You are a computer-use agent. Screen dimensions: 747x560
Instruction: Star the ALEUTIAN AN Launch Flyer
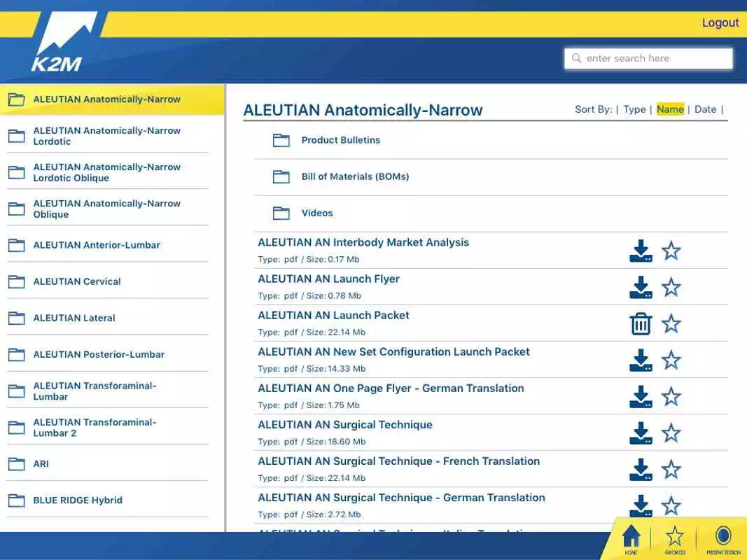point(671,288)
